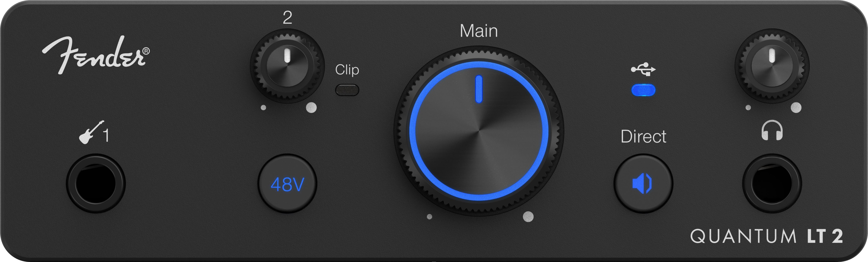The width and height of the screenshot is (868, 262).
Task: Toggle 48V phantom power
Action: pos(287,184)
